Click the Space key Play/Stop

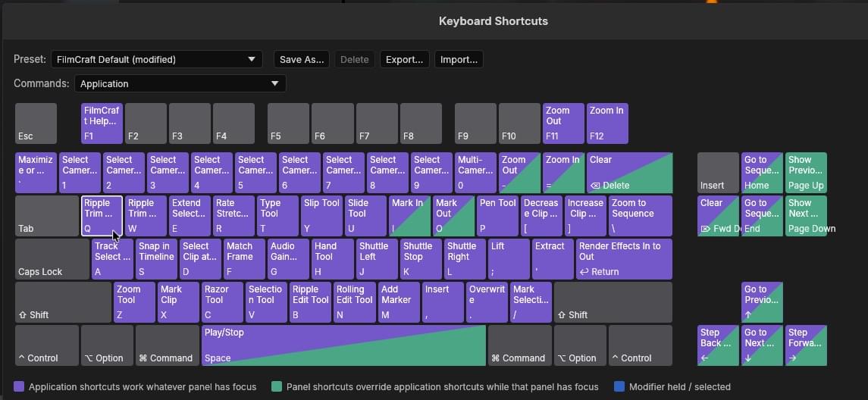[x=343, y=345]
